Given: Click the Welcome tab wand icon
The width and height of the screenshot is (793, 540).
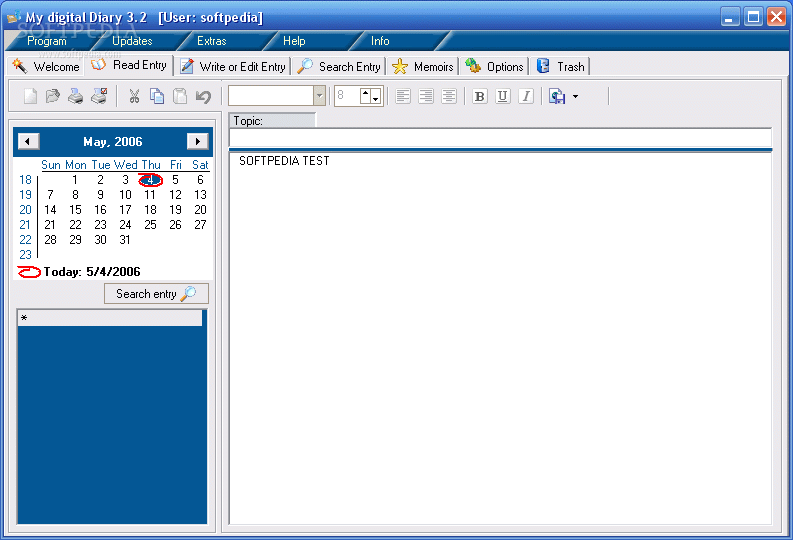Looking at the screenshot, I should (x=20, y=66).
